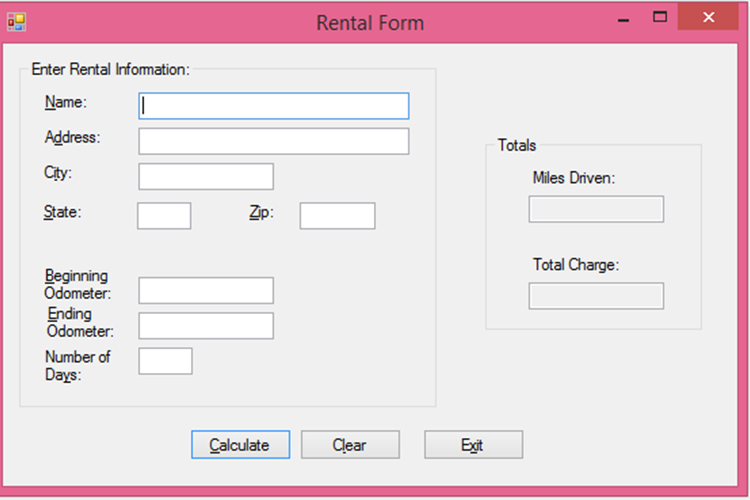
Task: Maximize the Rental Form window
Action: click(660, 17)
